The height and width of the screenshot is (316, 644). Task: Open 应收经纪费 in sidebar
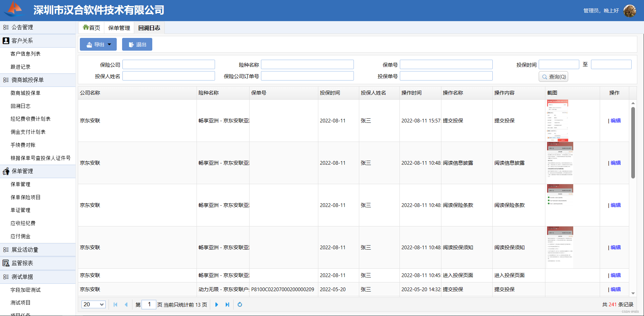pyautogui.click(x=23, y=223)
